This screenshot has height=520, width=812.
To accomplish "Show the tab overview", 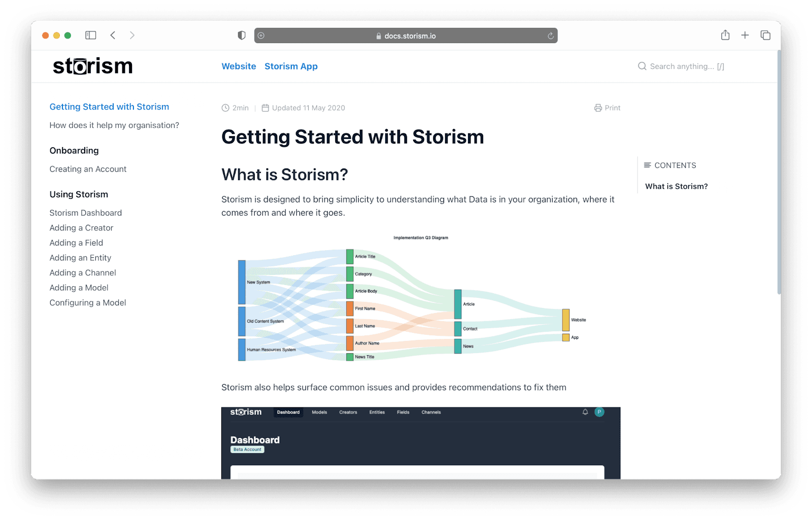I will (765, 35).
